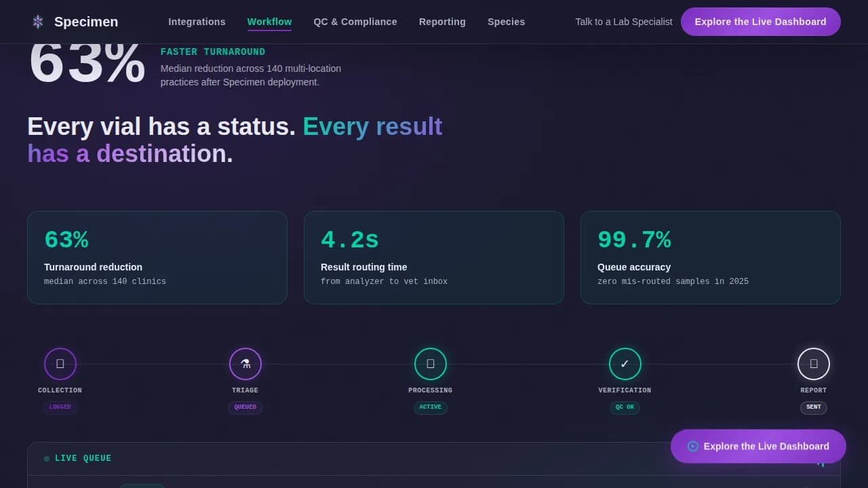Click the header Explore the Live Dashboard button
868x488 pixels.
[x=761, y=22]
